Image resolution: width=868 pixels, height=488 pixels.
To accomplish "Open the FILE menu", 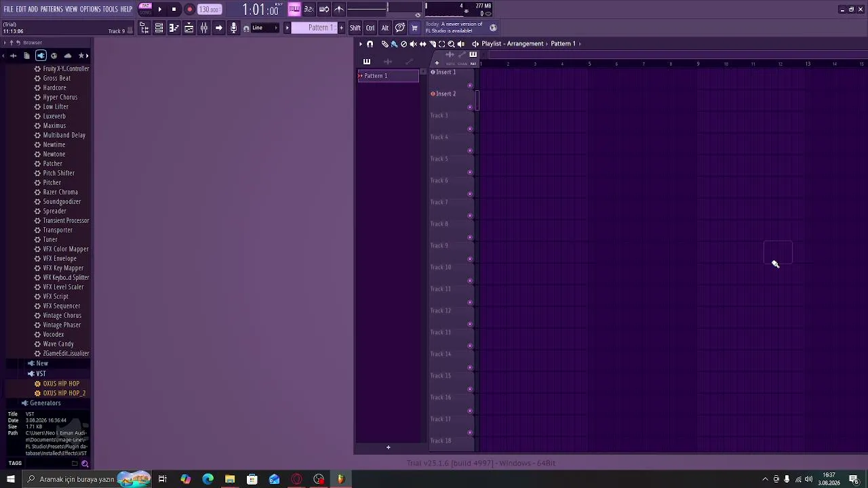I will point(8,9).
